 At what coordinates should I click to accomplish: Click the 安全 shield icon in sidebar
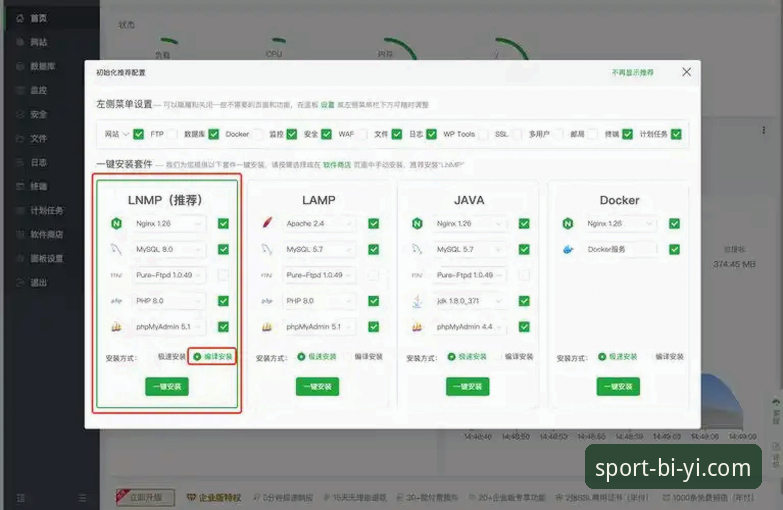[x=20, y=114]
